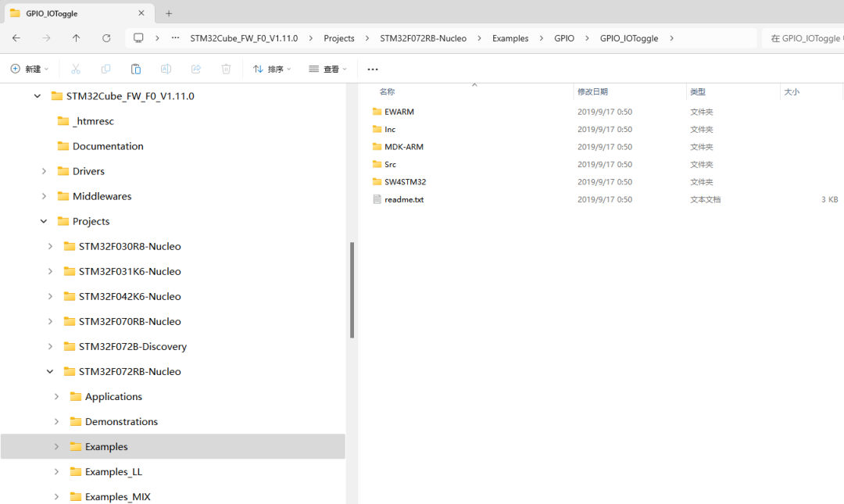This screenshot has width=844, height=504.
Task: Open the 查看 (View) dropdown
Action: tap(327, 69)
